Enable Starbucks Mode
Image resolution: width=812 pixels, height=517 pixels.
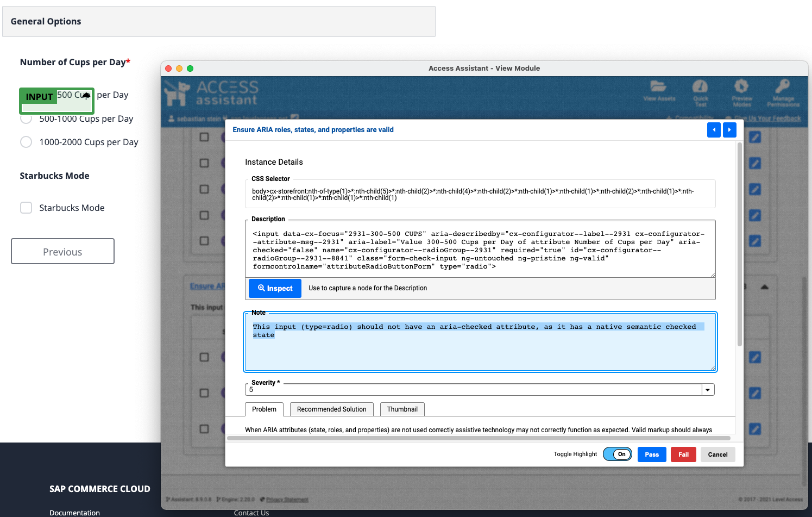click(x=26, y=207)
